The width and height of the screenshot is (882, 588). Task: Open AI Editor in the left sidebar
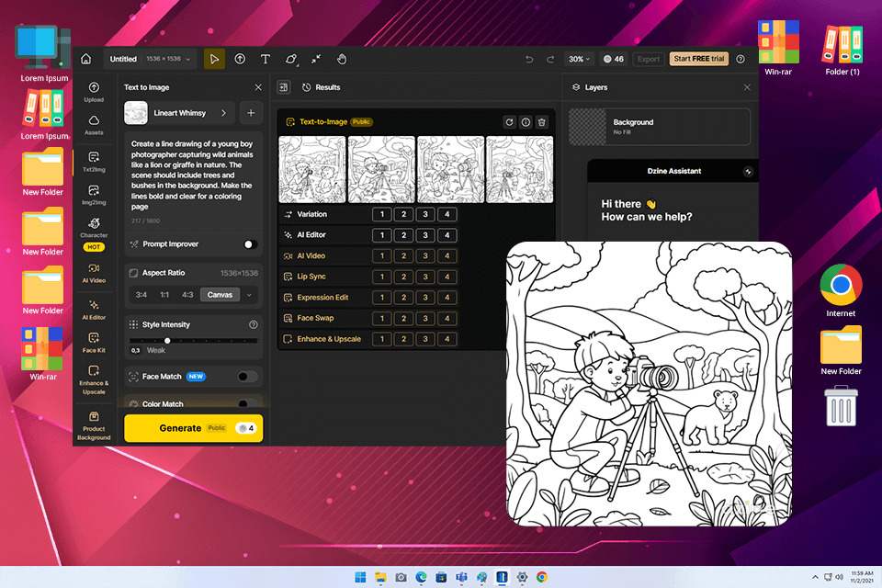coord(94,310)
